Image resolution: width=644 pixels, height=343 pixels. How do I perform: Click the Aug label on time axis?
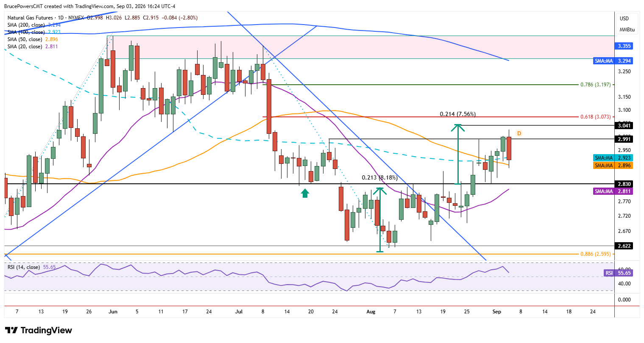[371, 312]
